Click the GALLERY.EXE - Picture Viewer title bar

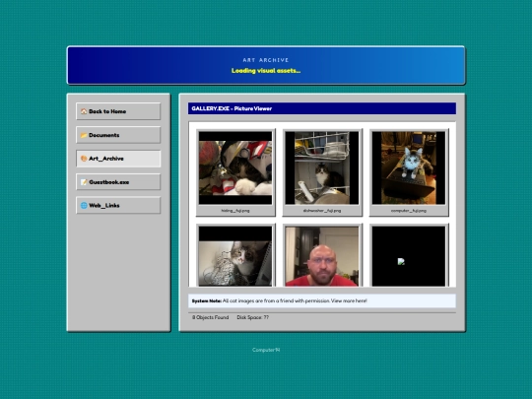[322, 108]
